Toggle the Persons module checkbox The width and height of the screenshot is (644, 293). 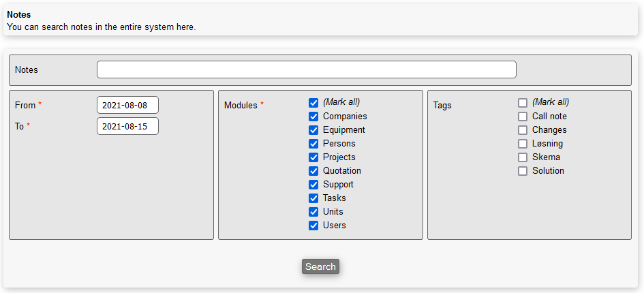click(x=313, y=144)
